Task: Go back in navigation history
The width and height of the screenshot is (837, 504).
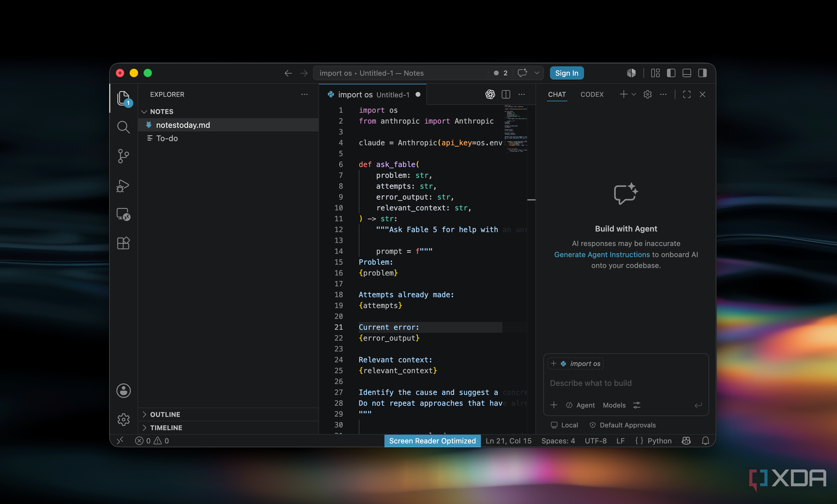Action: tap(288, 73)
